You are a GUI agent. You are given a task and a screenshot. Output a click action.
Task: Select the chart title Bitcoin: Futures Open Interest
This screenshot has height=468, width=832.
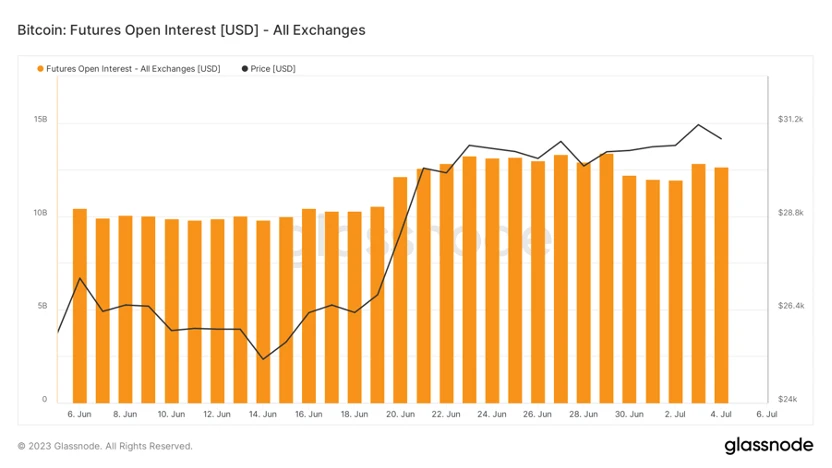coord(191,30)
